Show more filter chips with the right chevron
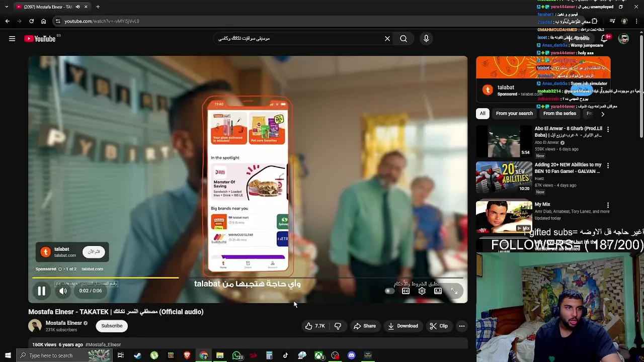Viewport: 644px width, 362px height. coord(602,114)
